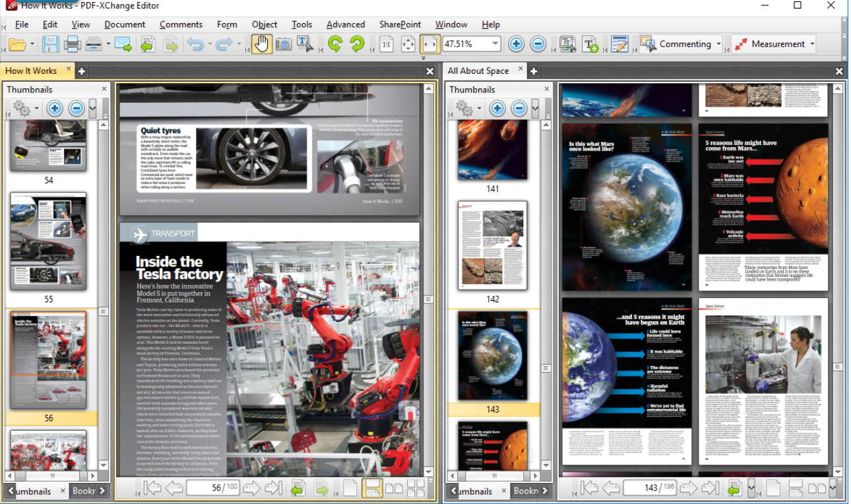851x504 pixels.
Task: Go to previous view in All About Space
Action: tap(734, 488)
